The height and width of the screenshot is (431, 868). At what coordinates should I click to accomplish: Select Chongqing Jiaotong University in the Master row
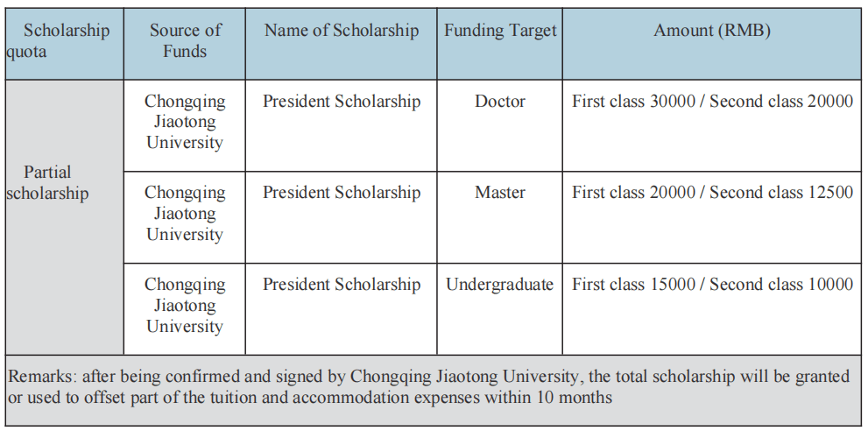click(x=185, y=213)
